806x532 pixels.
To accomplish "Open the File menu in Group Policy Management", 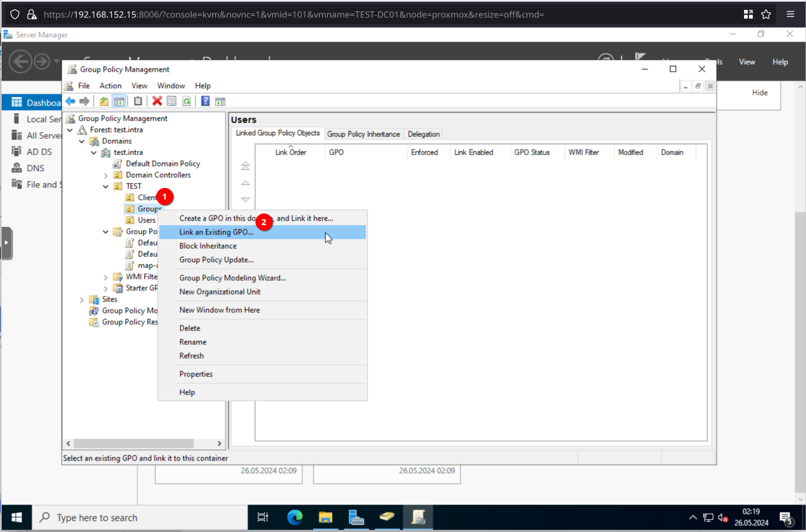I will 84,86.
